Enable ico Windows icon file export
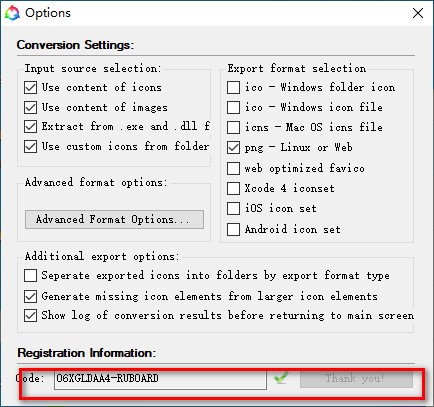This screenshot has height=407, width=434. [x=233, y=107]
